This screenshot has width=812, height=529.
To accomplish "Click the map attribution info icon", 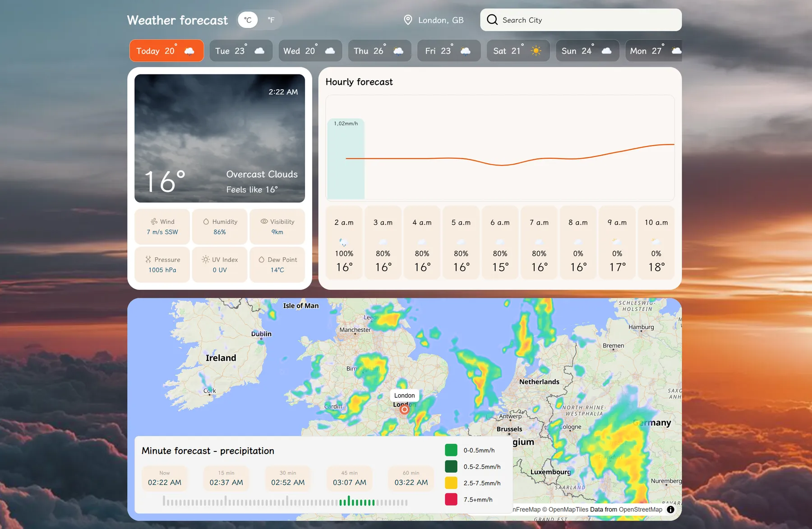I will [x=671, y=509].
